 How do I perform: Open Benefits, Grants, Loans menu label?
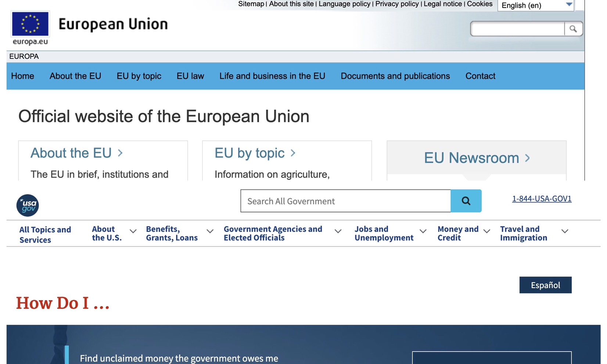point(172,233)
